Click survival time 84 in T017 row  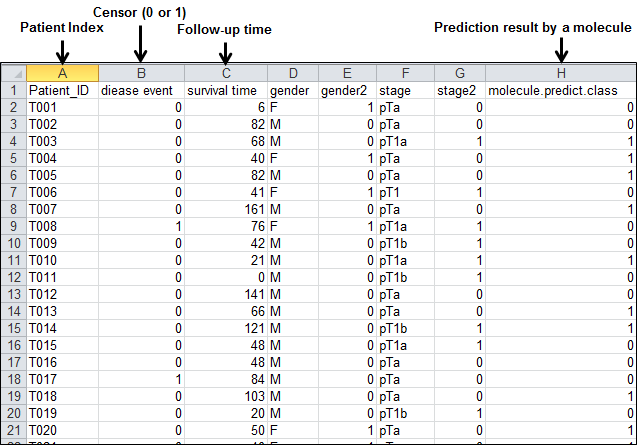coord(226,379)
